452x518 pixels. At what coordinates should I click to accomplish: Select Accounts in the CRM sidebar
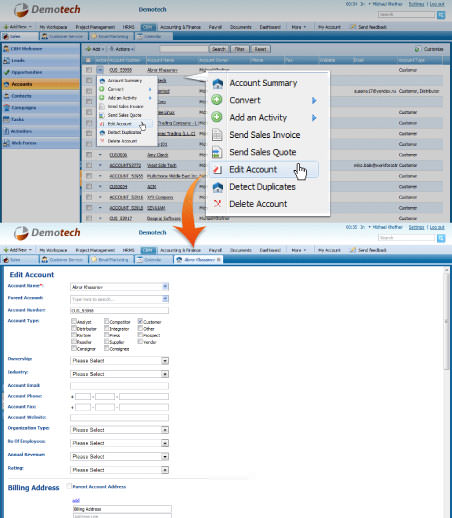[41, 84]
